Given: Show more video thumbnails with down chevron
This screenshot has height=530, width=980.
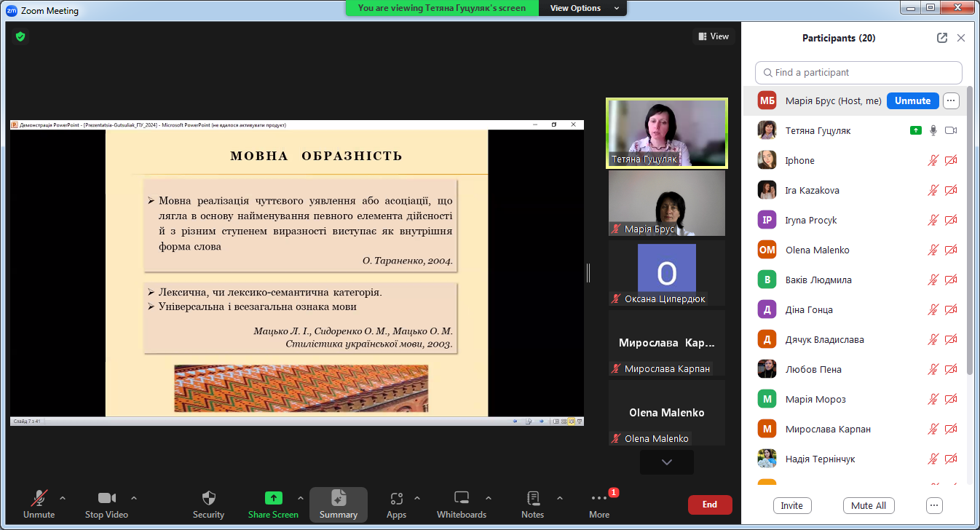Looking at the screenshot, I should click(666, 462).
